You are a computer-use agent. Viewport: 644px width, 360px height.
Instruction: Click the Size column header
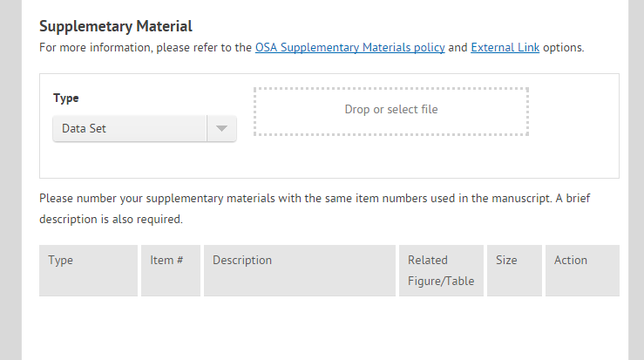pos(506,260)
